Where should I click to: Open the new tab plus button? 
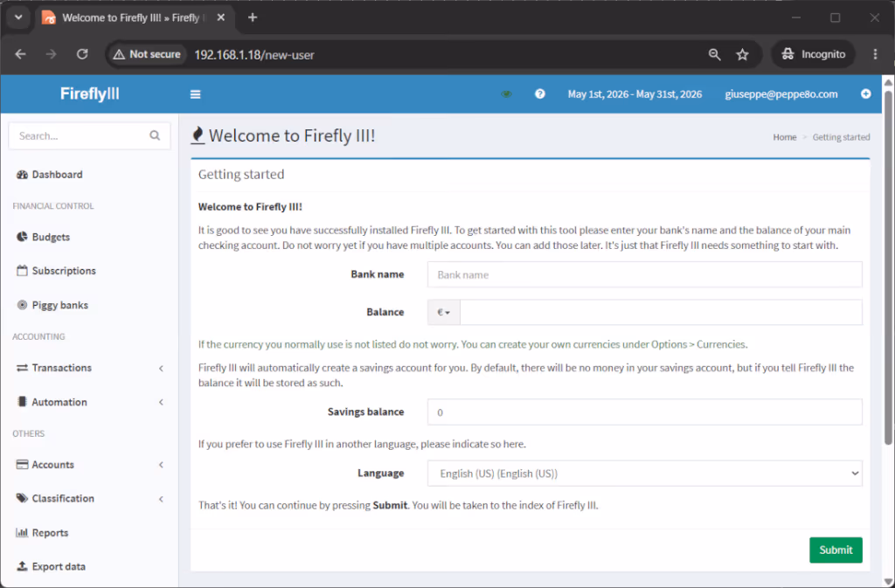coord(253,17)
